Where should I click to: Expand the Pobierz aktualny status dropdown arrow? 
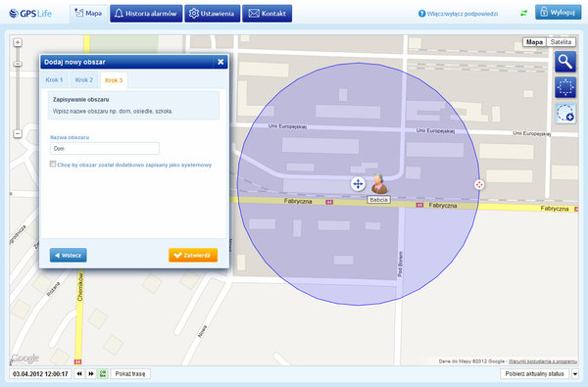574,374
